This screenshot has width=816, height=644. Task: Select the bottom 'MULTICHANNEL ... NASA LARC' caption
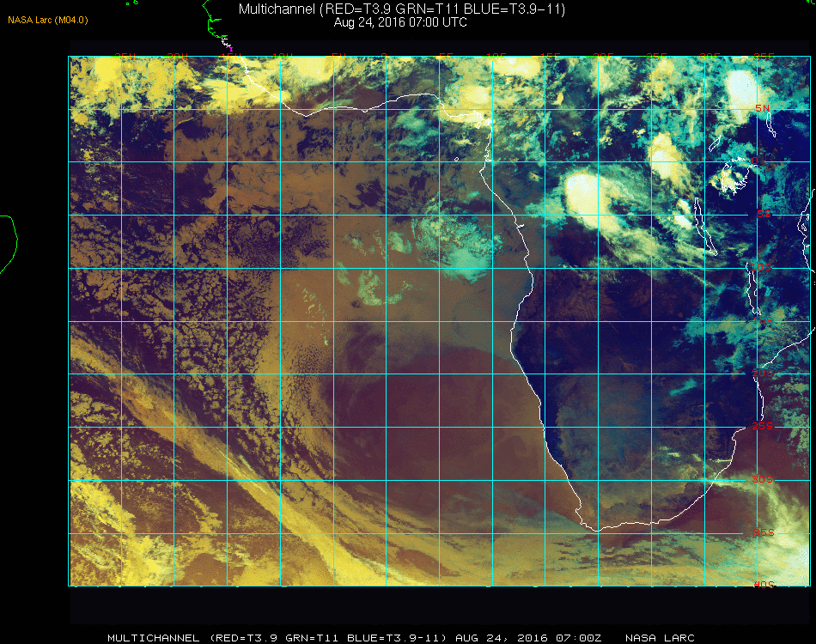401,638
